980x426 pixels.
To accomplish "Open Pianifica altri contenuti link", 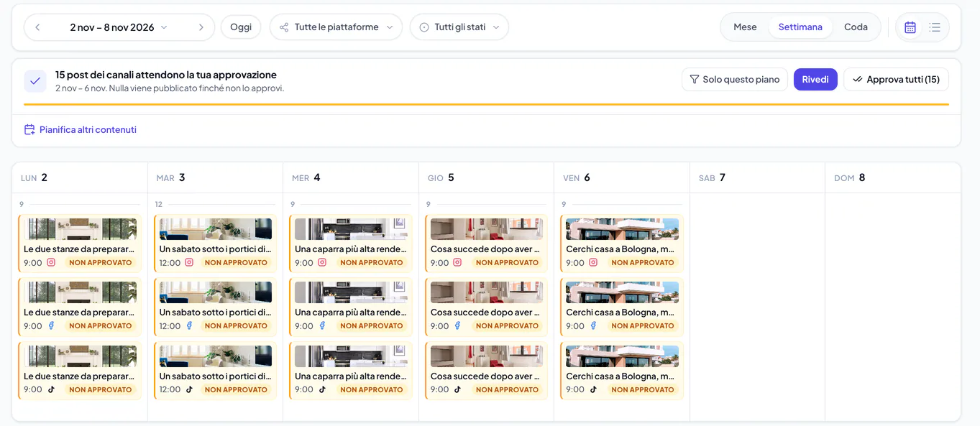I will point(81,130).
